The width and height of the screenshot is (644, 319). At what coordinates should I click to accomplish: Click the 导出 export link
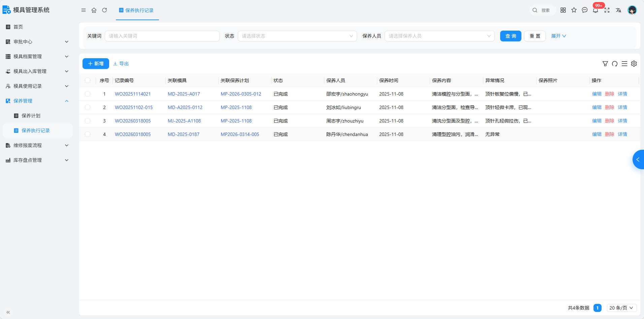121,64
